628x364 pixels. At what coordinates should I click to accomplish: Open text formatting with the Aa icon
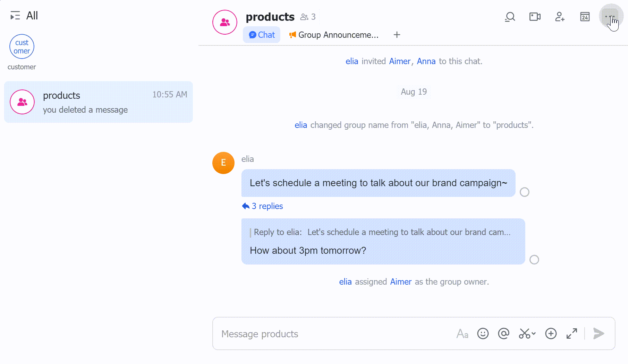(462, 333)
